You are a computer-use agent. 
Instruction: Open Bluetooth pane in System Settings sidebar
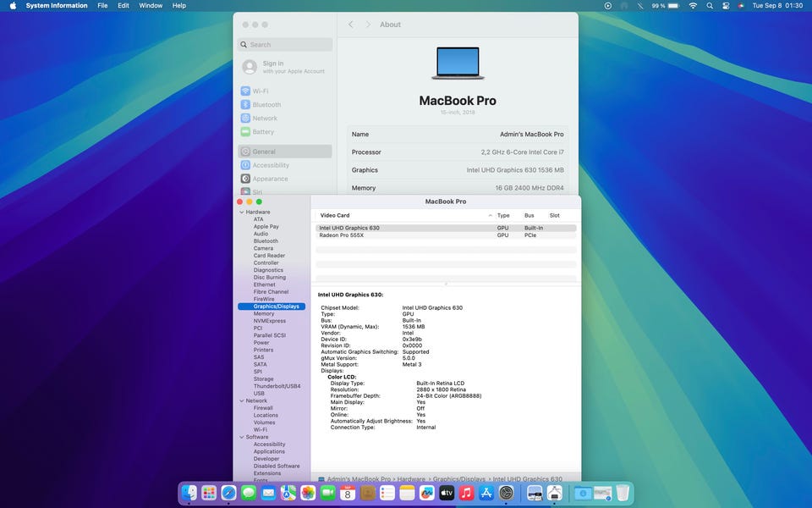tap(285, 104)
